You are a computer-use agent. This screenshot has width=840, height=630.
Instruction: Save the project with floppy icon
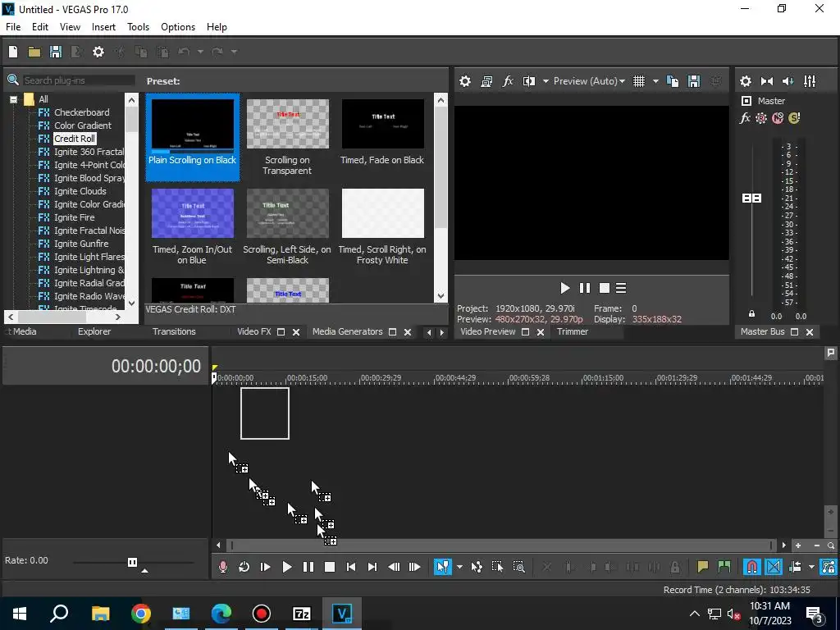[x=56, y=52]
